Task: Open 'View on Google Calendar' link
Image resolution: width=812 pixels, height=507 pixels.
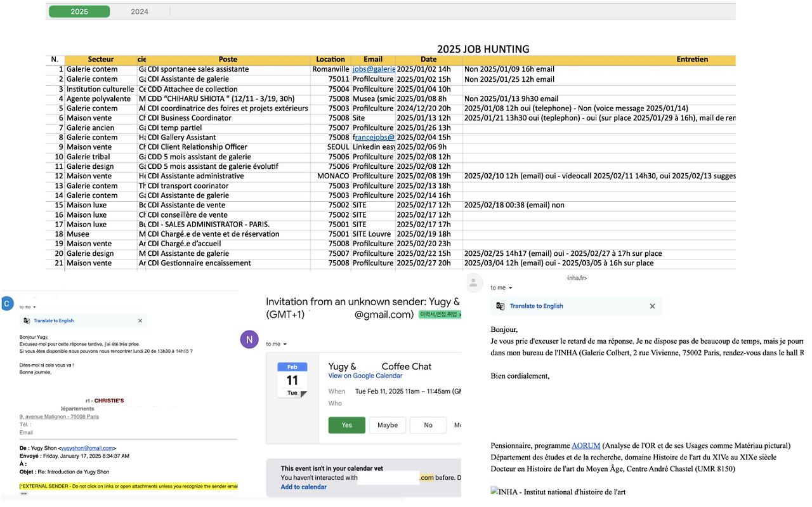Action: pyautogui.click(x=365, y=376)
